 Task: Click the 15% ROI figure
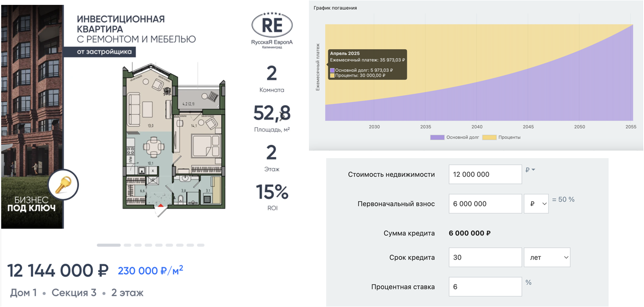click(272, 192)
